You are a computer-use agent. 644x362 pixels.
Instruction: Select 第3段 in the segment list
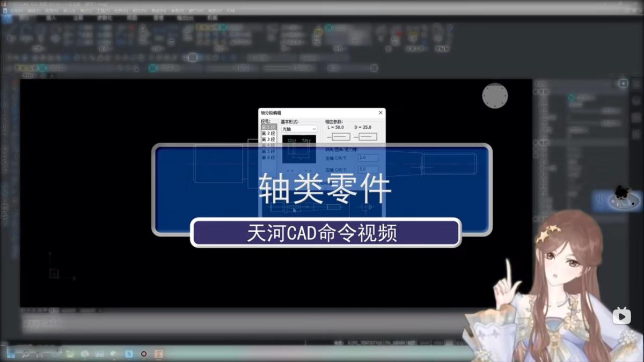click(268, 139)
